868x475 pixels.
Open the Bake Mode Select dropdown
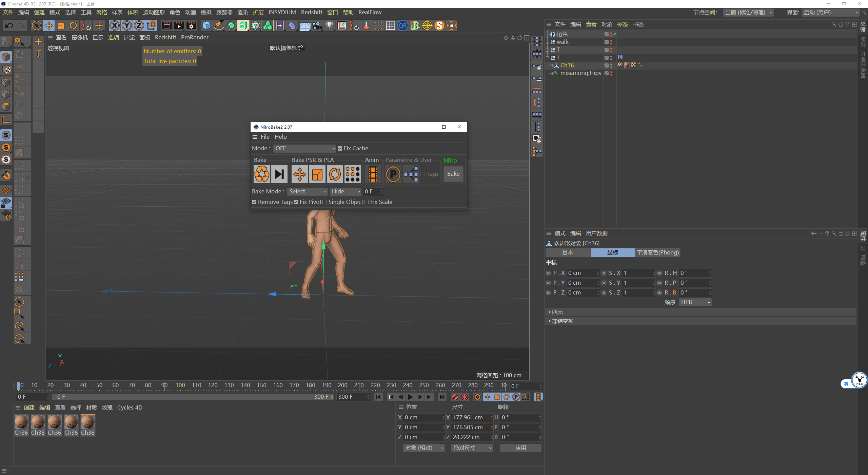[x=307, y=192]
